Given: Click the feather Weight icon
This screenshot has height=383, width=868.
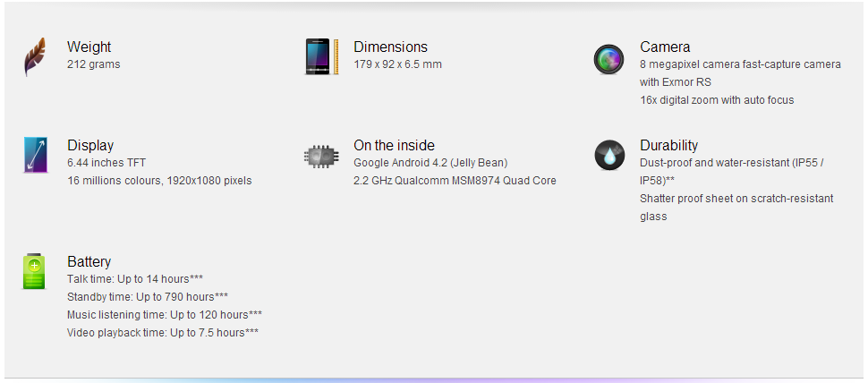Looking at the screenshot, I should [x=34, y=57].
